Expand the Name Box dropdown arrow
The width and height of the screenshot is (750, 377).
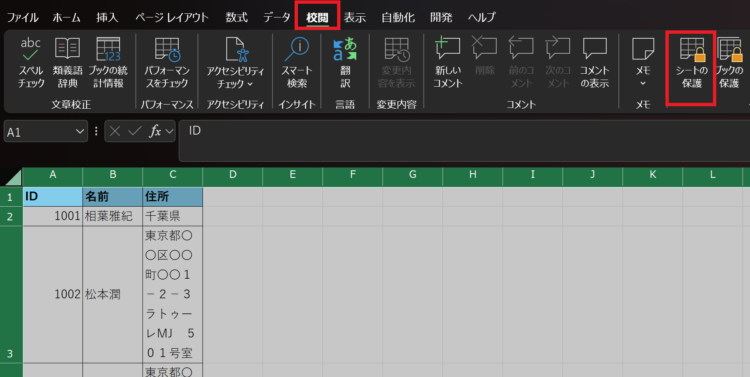[x=79, y=132]
